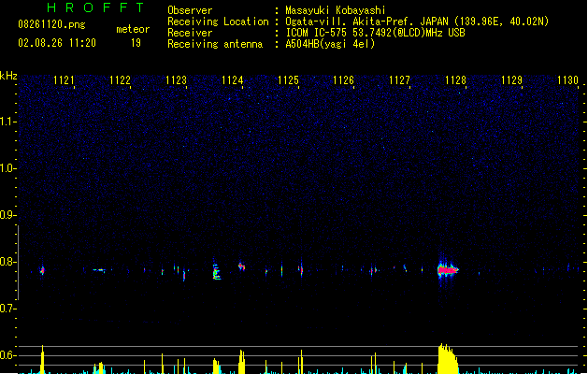Click the 1121 time axis marker
588x374 pixels.
(x=64, y=80)
